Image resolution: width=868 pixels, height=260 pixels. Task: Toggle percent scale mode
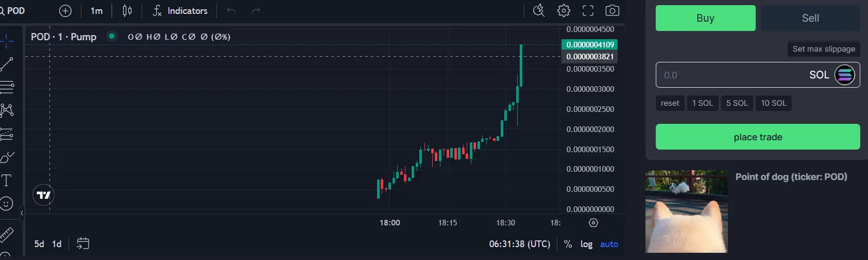(x=568, y=244)
